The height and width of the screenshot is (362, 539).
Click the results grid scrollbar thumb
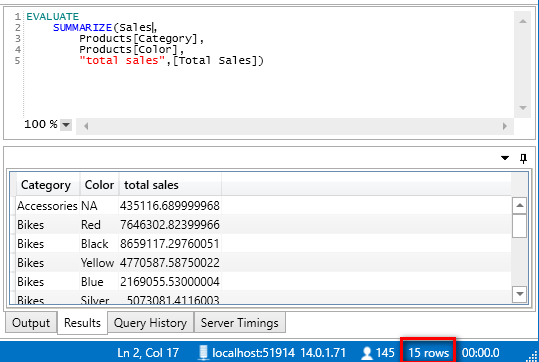point(519,226)
